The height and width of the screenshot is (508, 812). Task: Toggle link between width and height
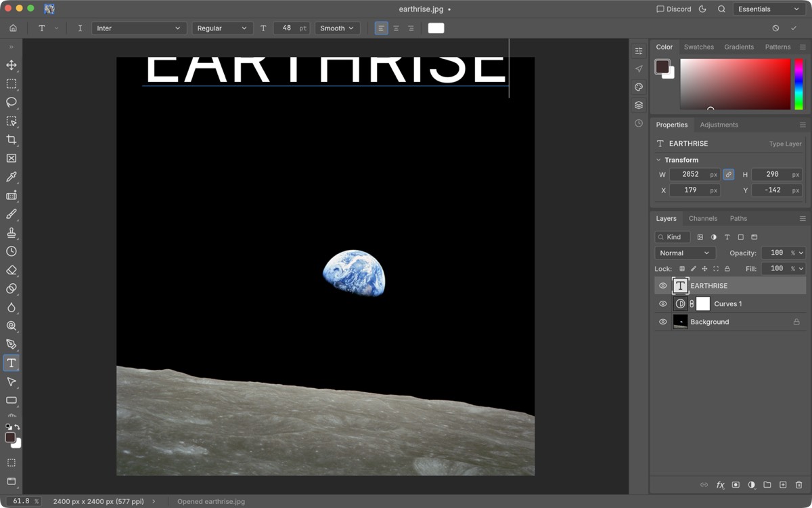[x=729, y=175]
